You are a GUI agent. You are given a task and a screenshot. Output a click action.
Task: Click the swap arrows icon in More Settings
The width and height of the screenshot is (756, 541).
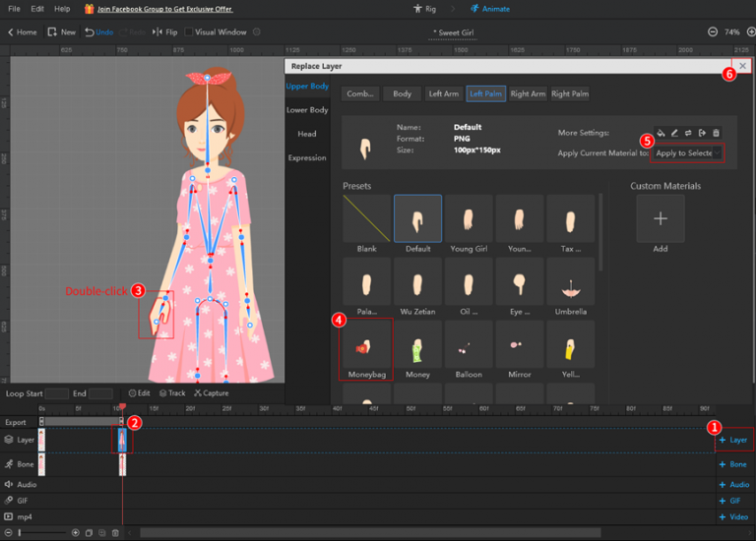tap(688, 133)
